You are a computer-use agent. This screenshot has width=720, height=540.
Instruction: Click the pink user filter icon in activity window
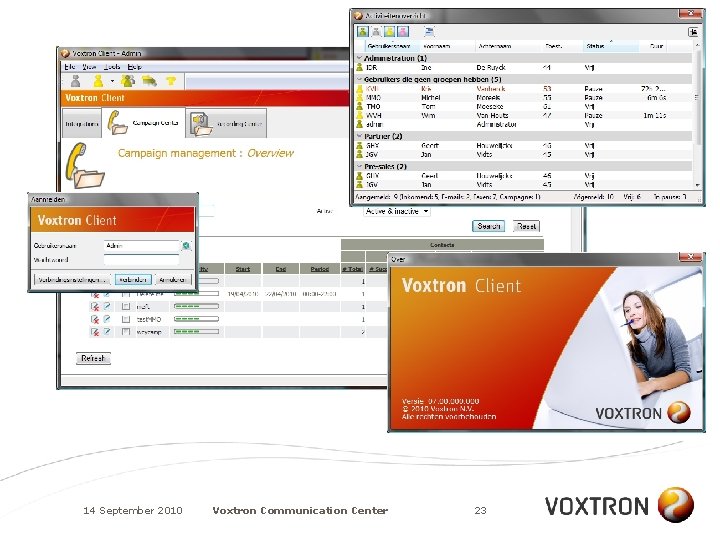[403, 32]
